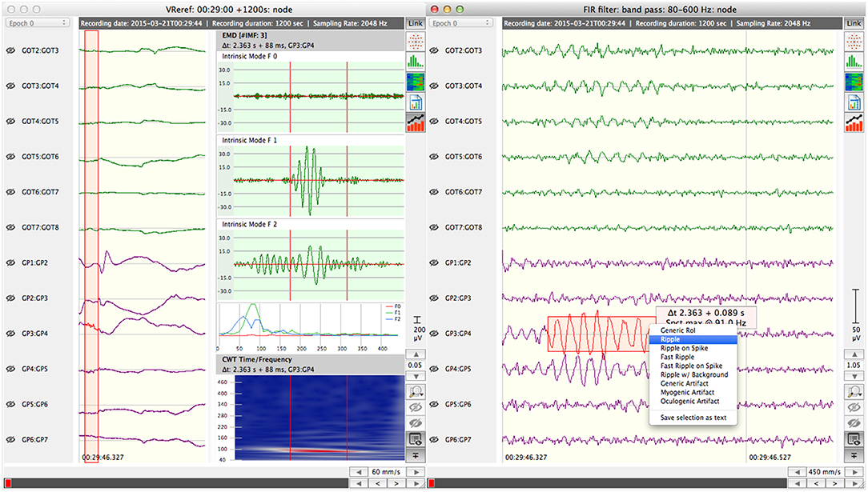Click upper crossed-eye icon in FIR filter toolbar

pyautogui.click(x=854, y=407)
